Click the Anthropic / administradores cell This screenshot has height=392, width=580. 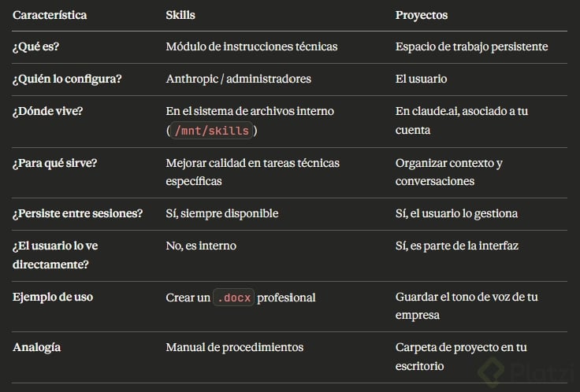(238, 79)
